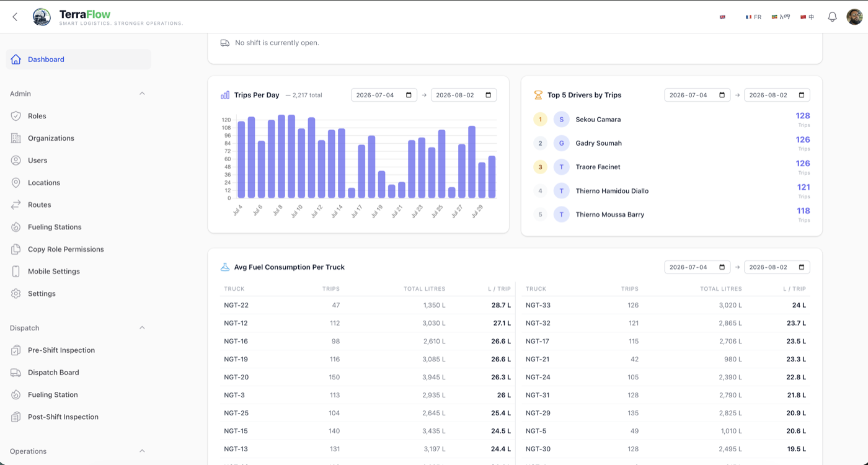Click the Users person icon
868x465 pixels.
(x=16, y=161)
